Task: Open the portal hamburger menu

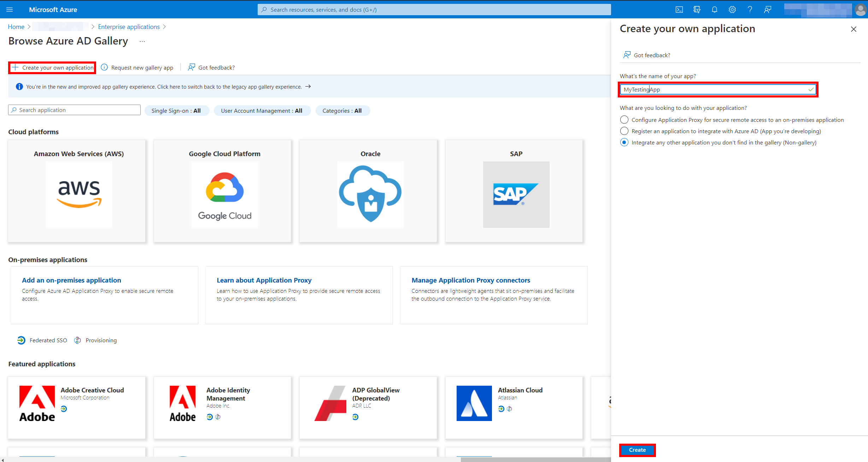Action: click(x=10, y=10)
